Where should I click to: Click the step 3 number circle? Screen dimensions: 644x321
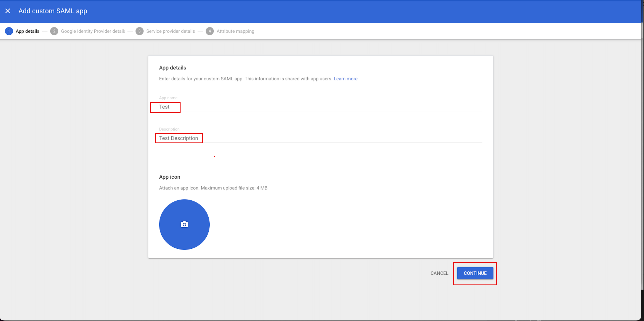139,31
